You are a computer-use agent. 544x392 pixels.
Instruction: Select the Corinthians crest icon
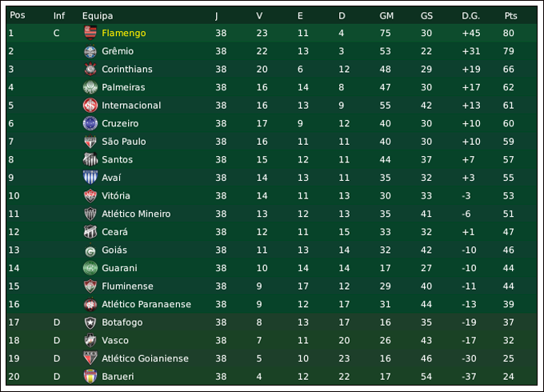[x=90, y=70]
